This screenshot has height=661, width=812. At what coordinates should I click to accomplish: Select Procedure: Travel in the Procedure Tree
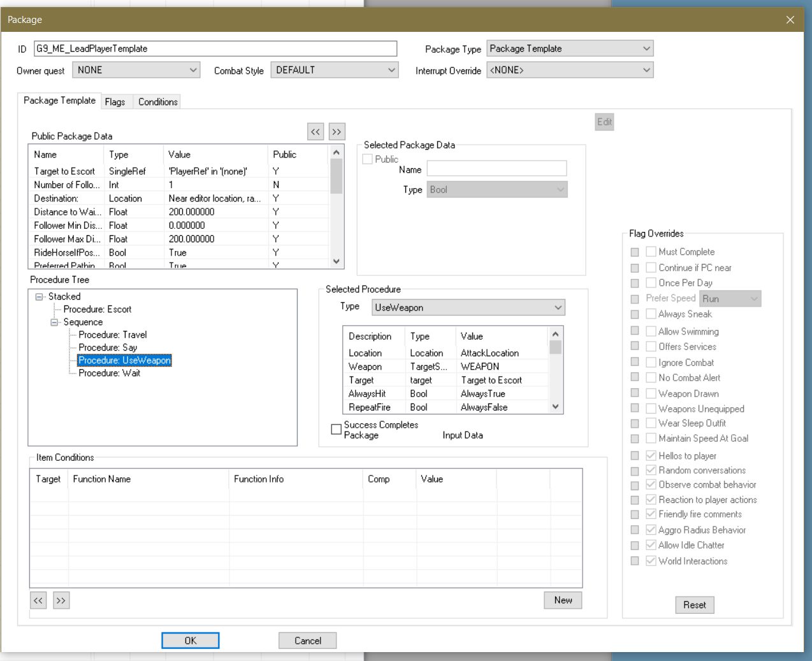pos(114,335)
